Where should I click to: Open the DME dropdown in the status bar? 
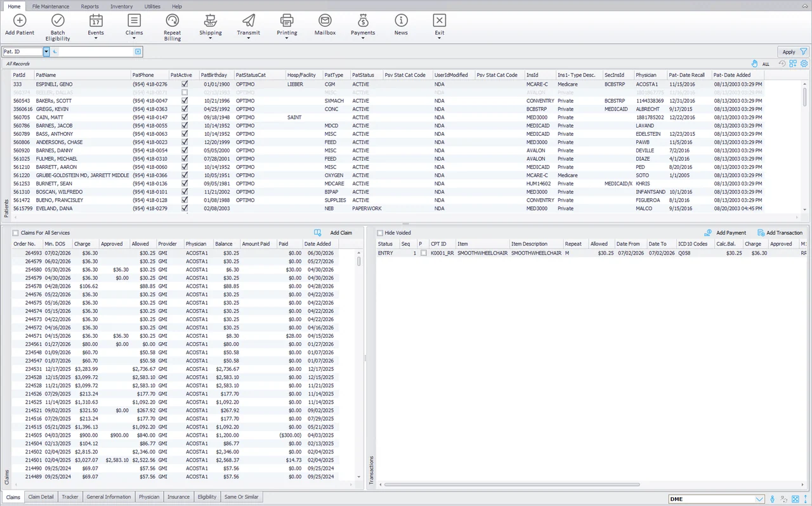[759, 499]
